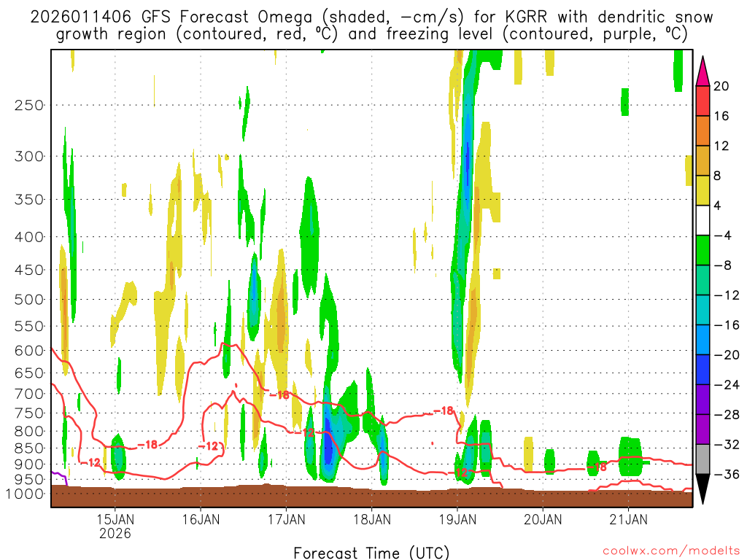Viewport: 747px width, 560px height.
Task: Click the chart title line with KGRR
Action: point(371,17)
